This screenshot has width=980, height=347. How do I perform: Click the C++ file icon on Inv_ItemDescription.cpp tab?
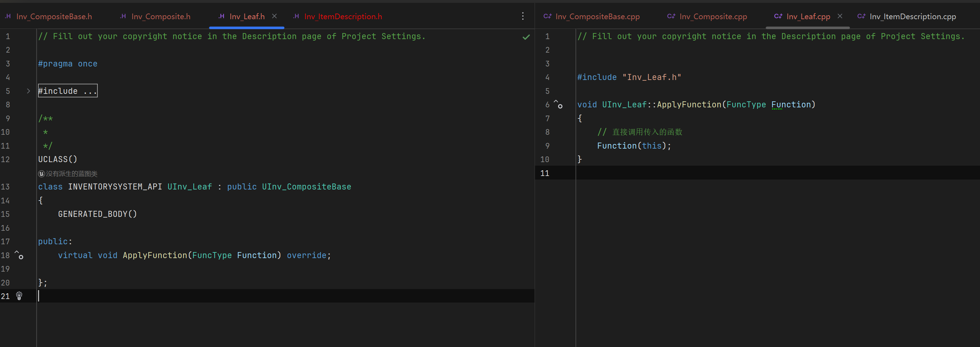tap(861, 16)
